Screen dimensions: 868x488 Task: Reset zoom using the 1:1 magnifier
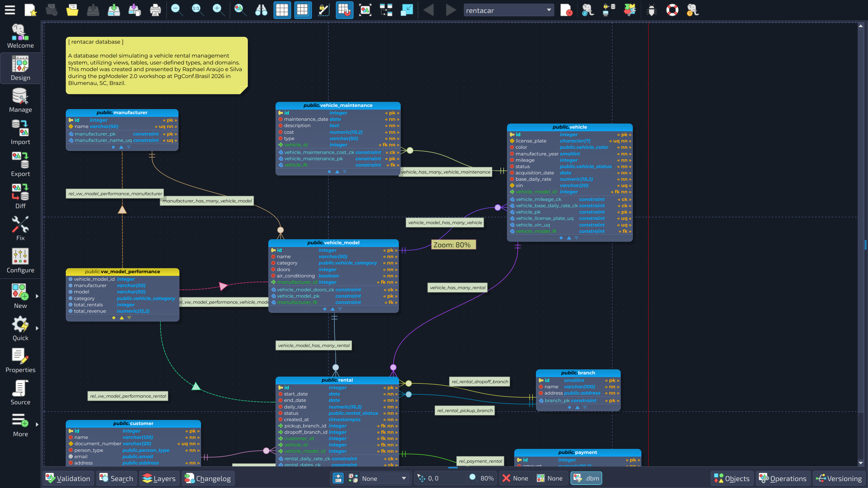[x=197, y=10]
